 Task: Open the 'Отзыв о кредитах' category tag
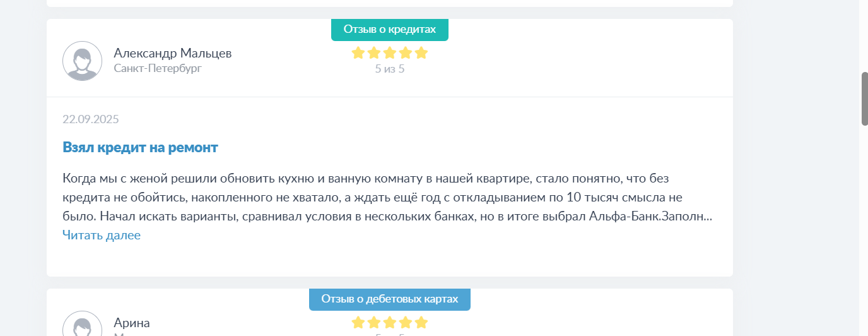[390, 29]
